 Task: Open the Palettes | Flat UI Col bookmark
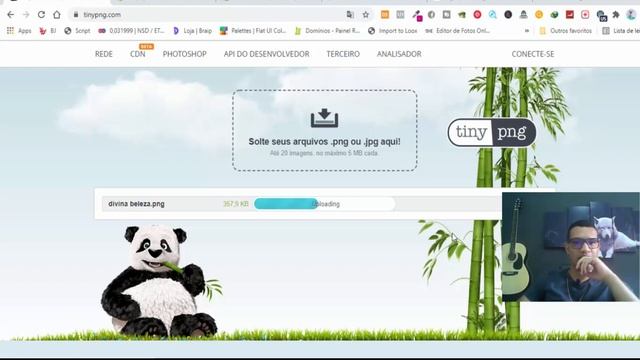click(253, 31)
